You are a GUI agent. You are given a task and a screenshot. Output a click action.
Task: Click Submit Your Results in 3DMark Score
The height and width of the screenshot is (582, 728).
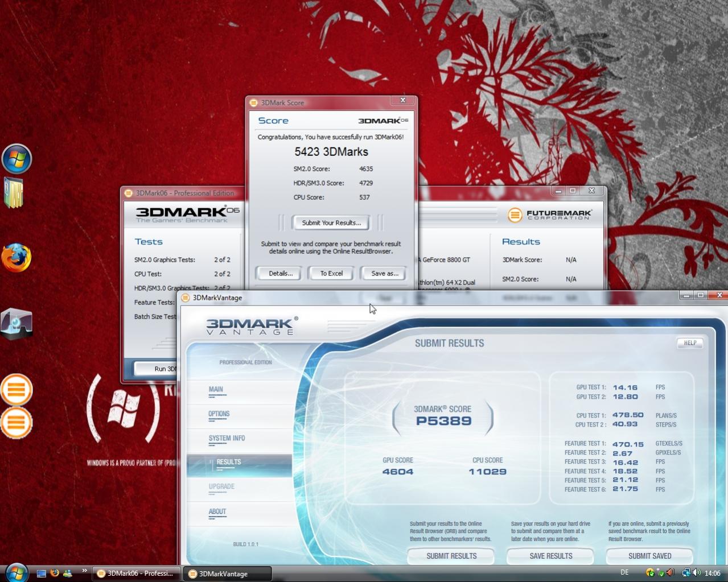pos(331,222)
